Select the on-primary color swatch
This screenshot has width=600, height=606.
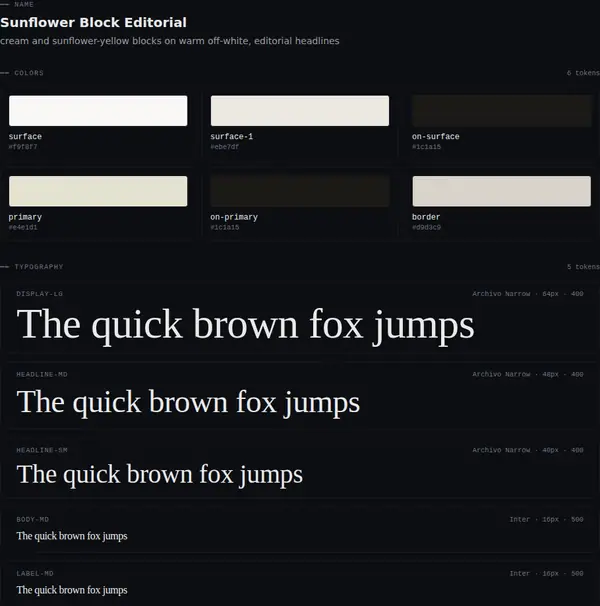(x=300, y=191)
